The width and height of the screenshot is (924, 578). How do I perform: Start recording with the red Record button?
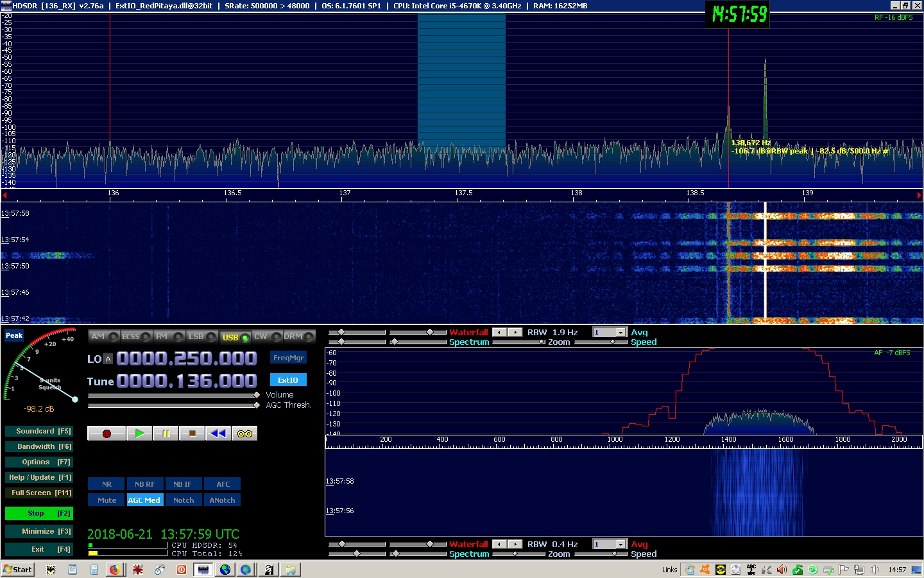tap(107, 433)
